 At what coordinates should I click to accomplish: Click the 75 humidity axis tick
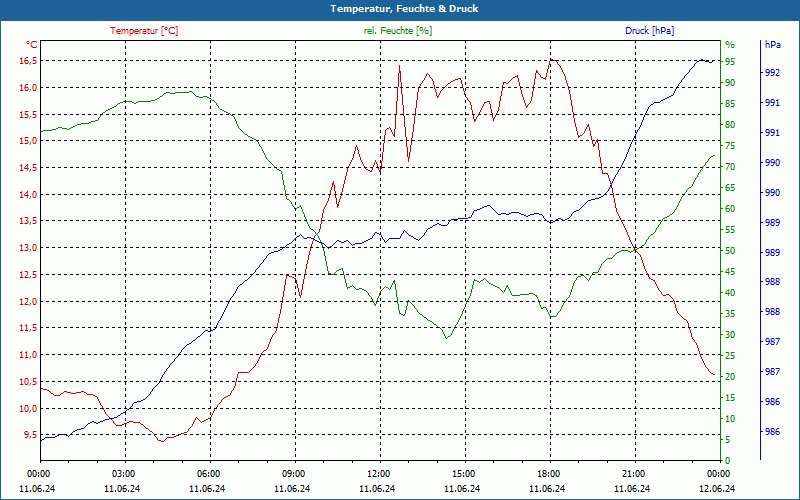click(x=730, y=146)
